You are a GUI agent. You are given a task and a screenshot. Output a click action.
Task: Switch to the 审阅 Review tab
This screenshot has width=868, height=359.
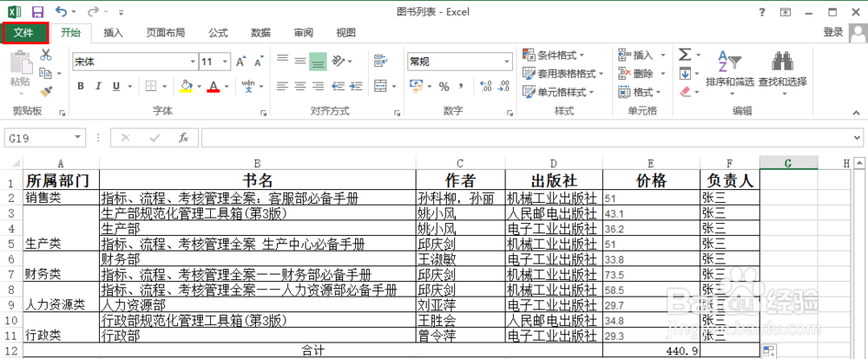coord(303,33)
